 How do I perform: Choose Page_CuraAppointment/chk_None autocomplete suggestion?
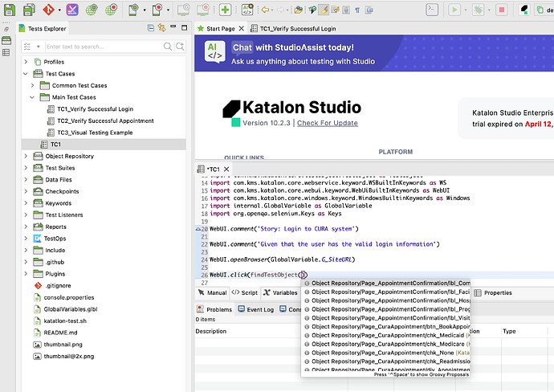387,353
